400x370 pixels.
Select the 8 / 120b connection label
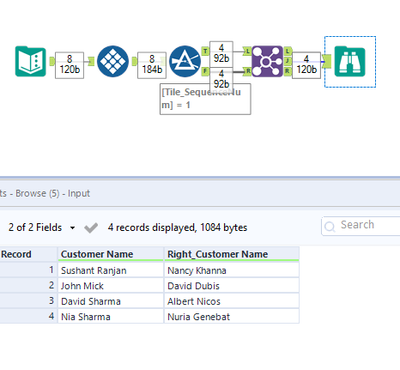tap(69, 65)
